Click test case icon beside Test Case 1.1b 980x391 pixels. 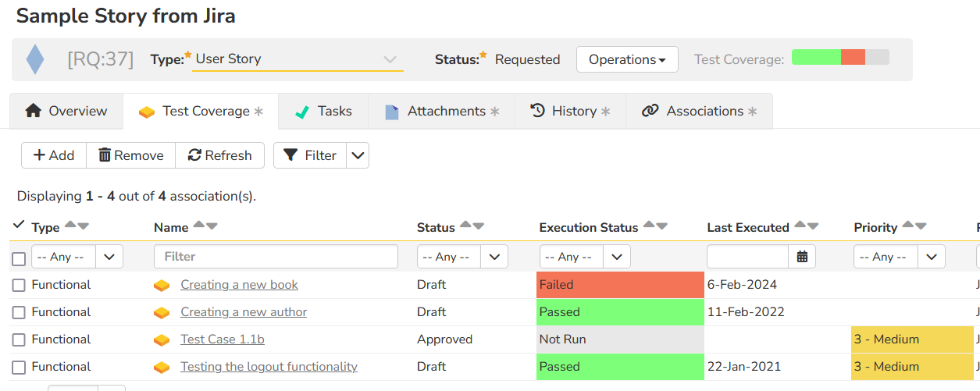[162, 340]
